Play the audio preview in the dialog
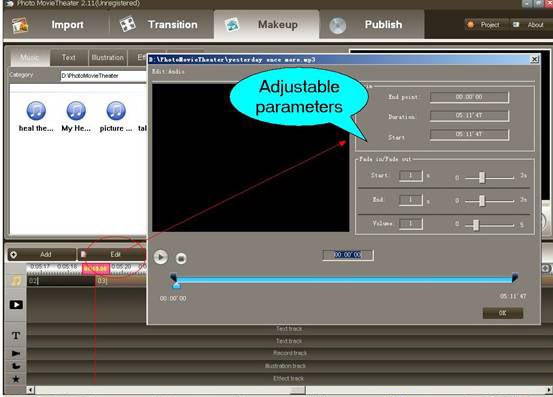Image resolution: width=553 pixels, height=397 pixels. coord(160,257)
